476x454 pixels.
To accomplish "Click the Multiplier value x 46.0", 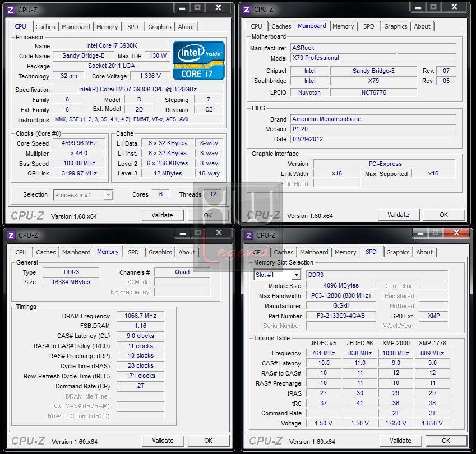I will point(79,153).
